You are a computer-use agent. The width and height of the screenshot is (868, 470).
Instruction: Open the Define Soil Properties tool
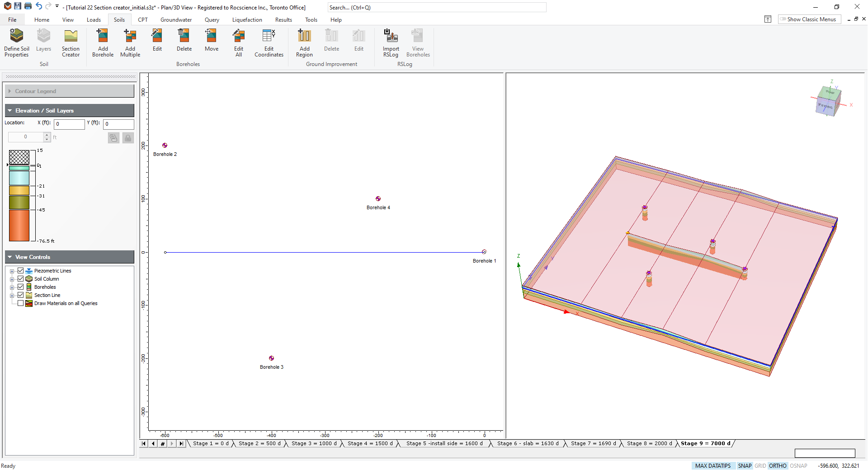click(16, 43)
